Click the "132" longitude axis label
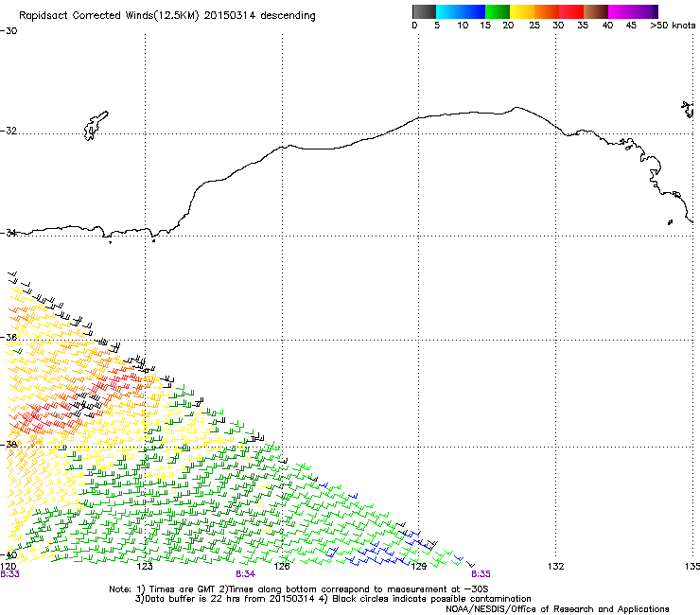Viewport: 700px width, 615px height. tap(556, 567)
